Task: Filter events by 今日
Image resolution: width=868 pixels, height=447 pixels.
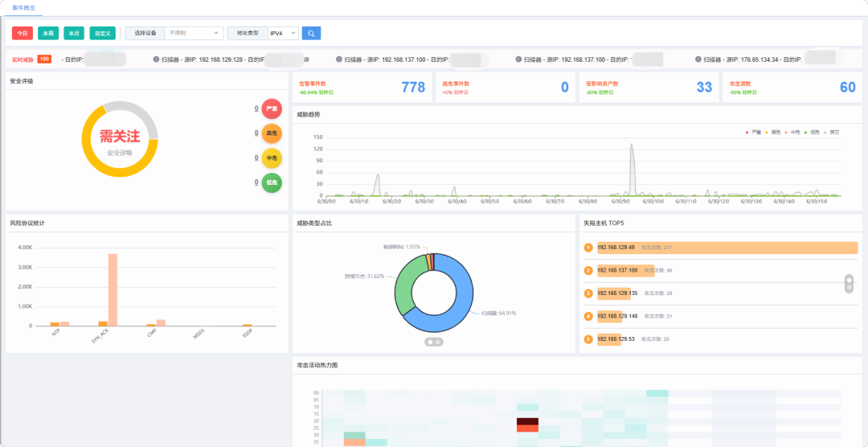Action: pyautogui.click(x=23, y=33)
